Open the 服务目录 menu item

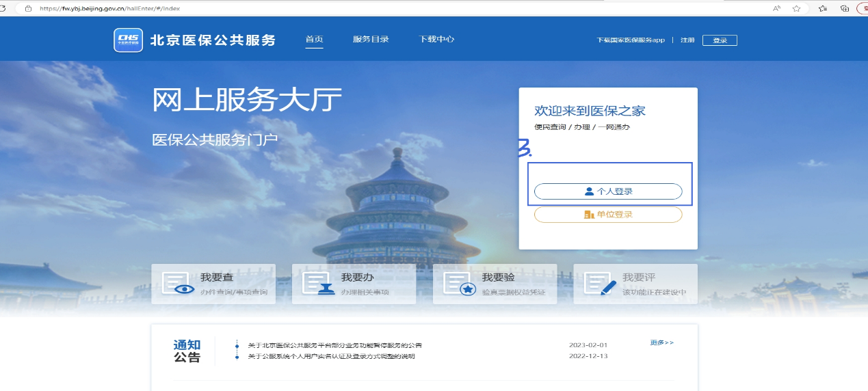pyautogui.click(x=371, y=40)
